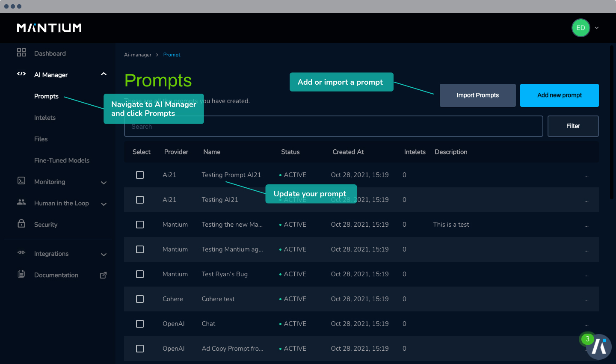This screenshot has width=616, height=364.
Task: Open the Chat prompt name
Action: [x=208, y=324]
